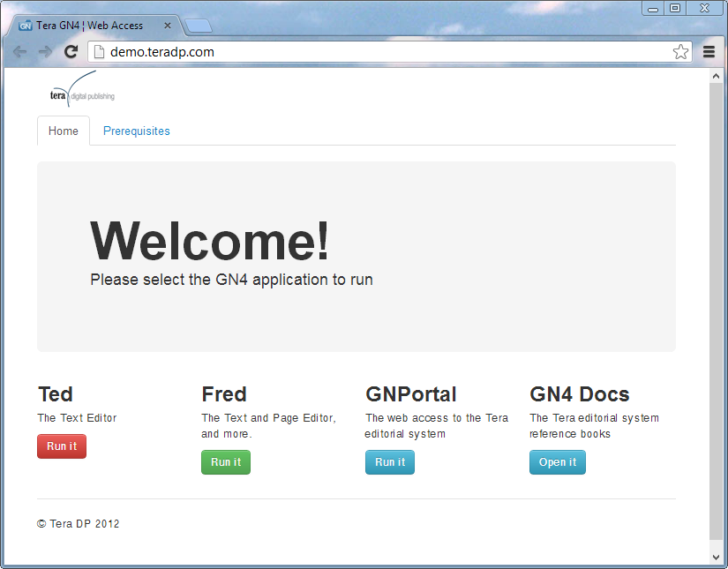The width and height of the screenshot is (728, 569).
Task: Run the Fred page editor
Action: pyautogui.click(x=226, y=462)
